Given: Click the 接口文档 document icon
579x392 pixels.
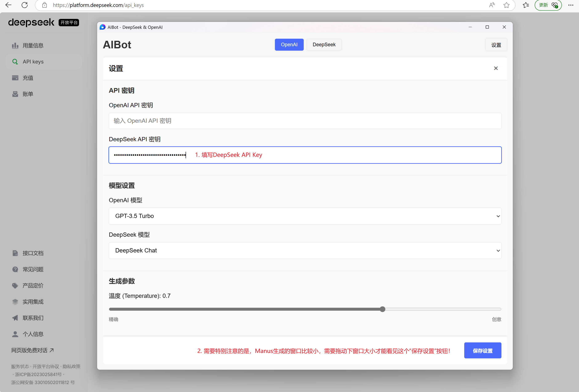Looking at the screenshot, I should pos(15,253).
